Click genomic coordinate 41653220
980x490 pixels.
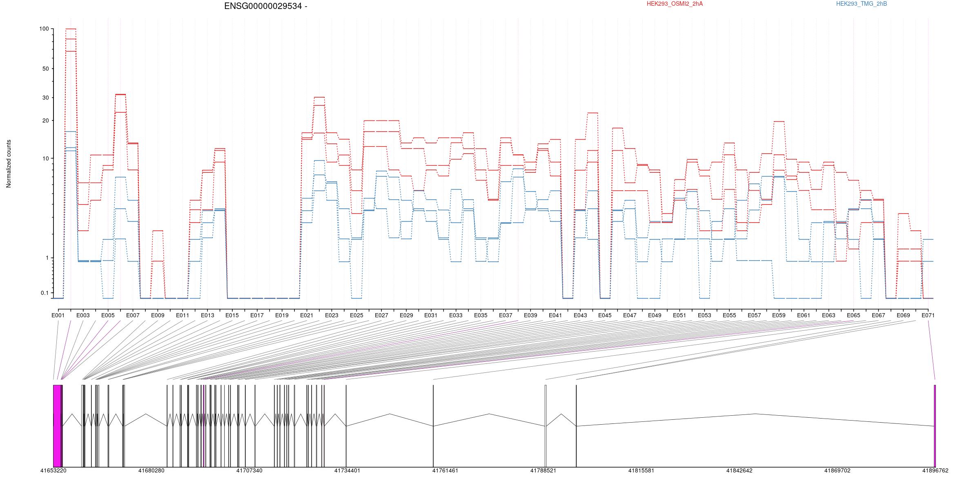point(53,470)
